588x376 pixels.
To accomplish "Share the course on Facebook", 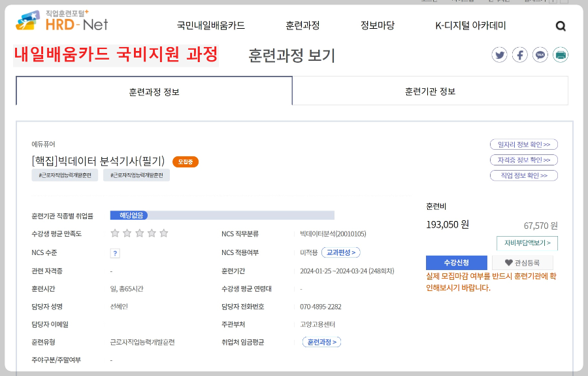I will [520, 55].
